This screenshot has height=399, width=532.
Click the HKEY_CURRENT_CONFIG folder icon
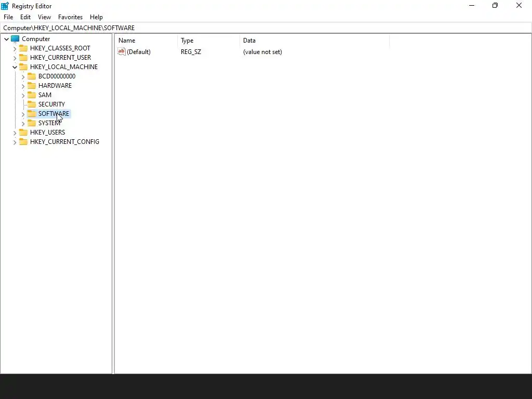(23, 141)
